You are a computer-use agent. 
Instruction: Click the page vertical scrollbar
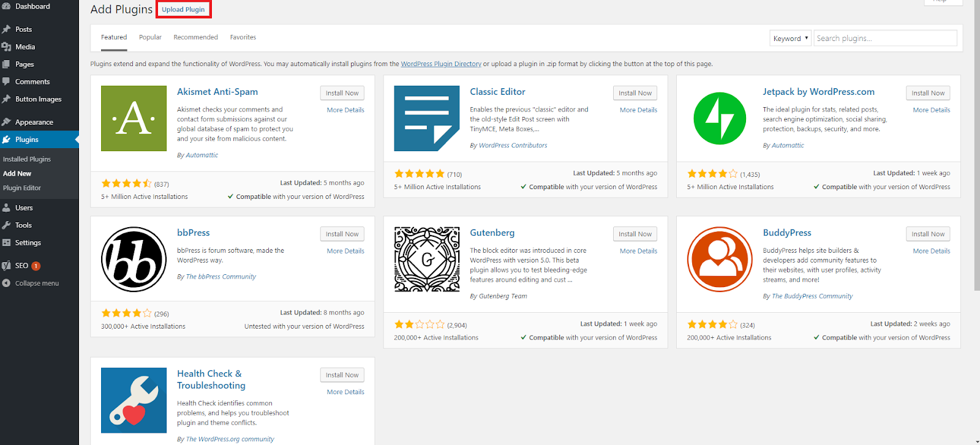click(x=976, y=147)
